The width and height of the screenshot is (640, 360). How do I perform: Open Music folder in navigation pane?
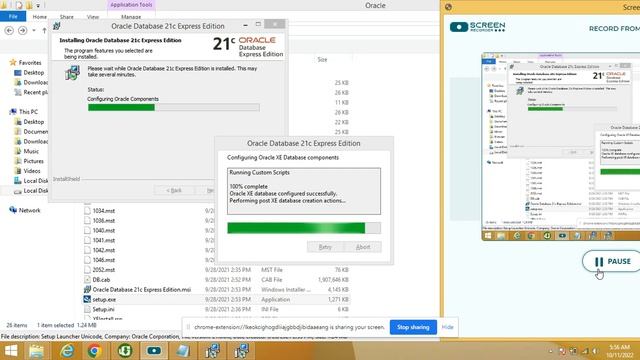(x=31, y=151)
